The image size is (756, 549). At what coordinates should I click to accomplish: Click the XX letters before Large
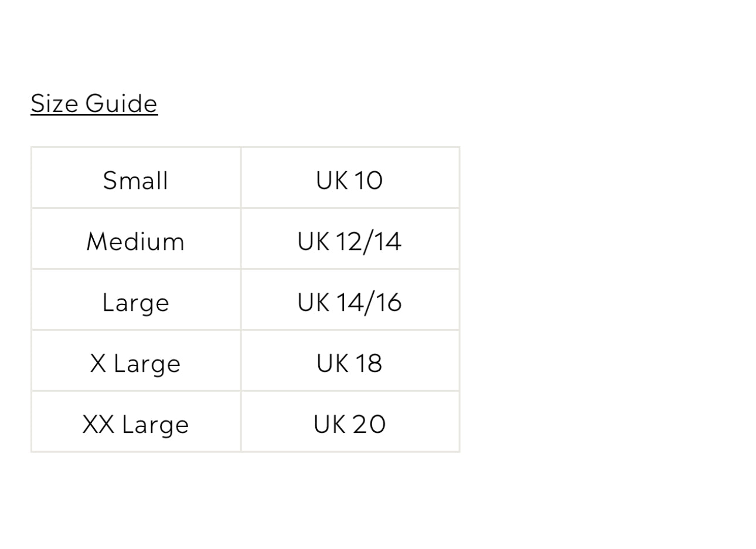tap(98, 424)
